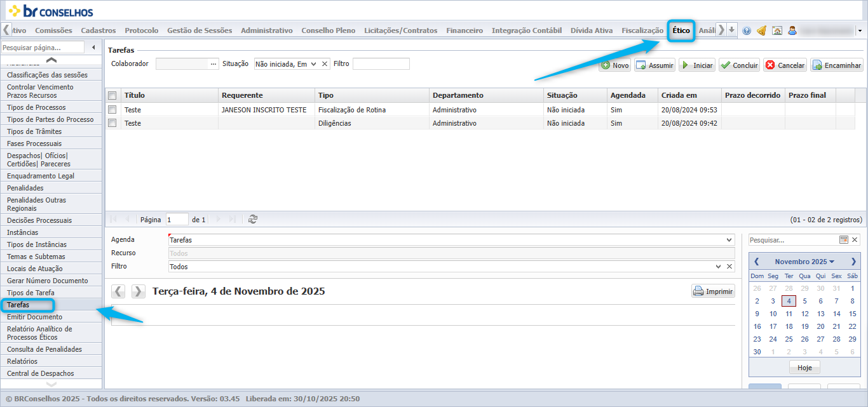Clear the calendar Pesquisar field
This screenshot has width=868, height=407.
tap(855, 240)
